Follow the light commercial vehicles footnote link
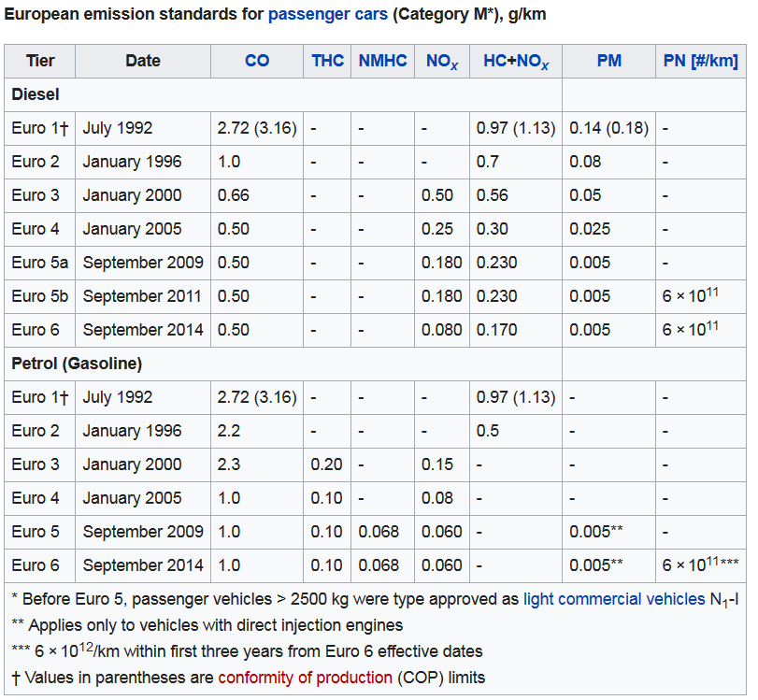The width and height of the screenshot is (758, 700). (613, 599)
